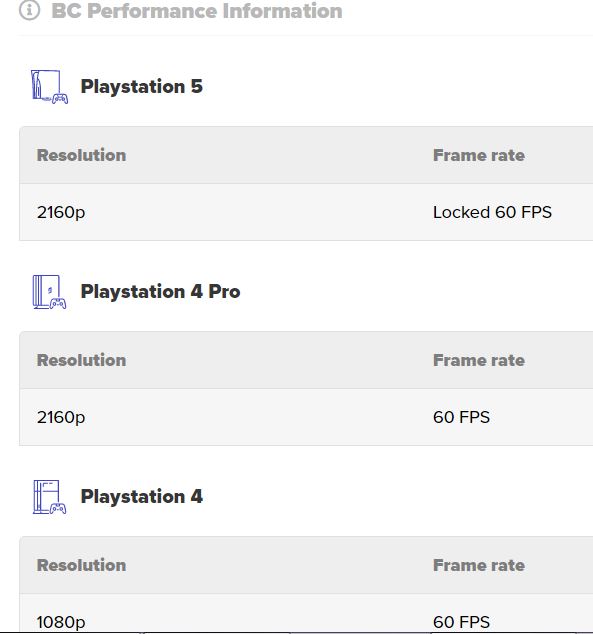
Task: Click the Playstation 5 console icon
Action: (x=49, y=87)
